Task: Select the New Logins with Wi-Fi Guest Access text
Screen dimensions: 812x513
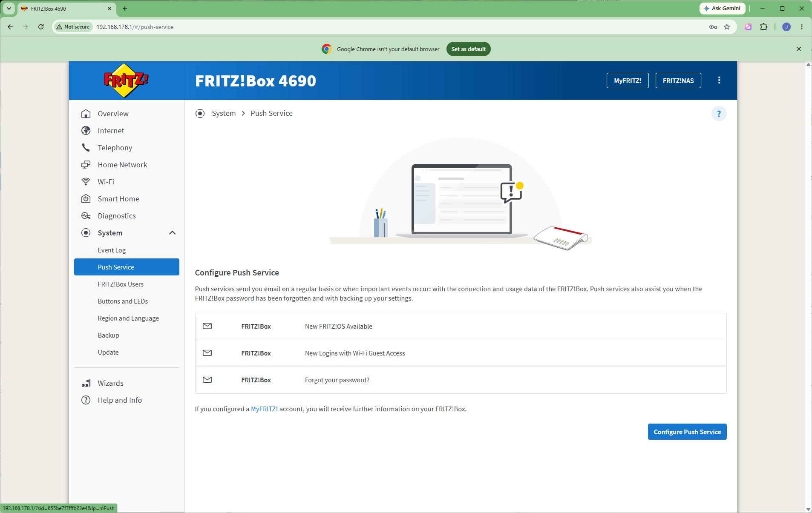Action: coord(355,353)
